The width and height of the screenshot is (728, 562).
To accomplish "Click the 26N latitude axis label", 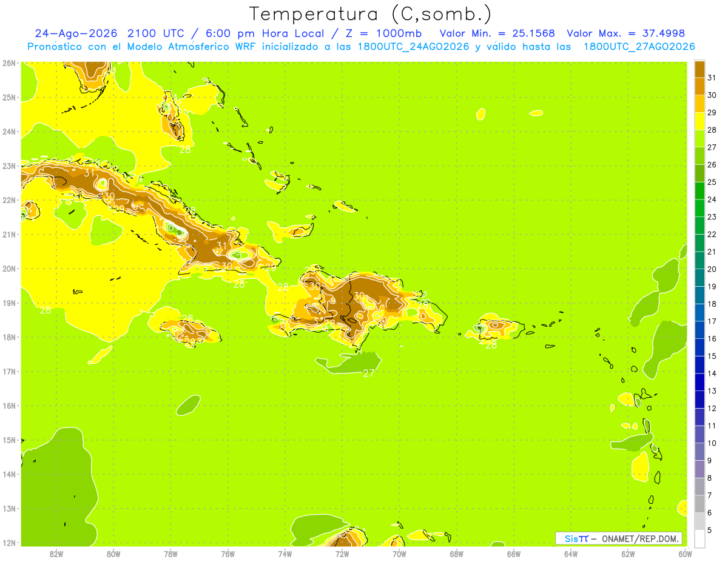I will [9, 63].
